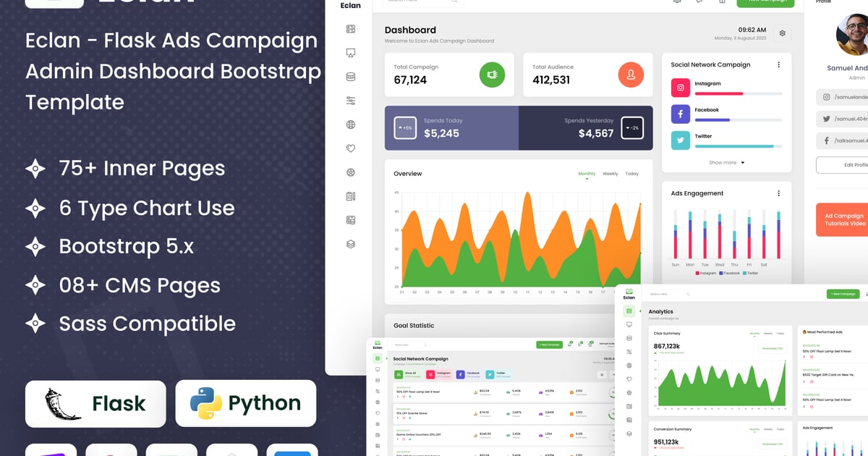The width and height of the screenshot is (868, 456).
Task: Select Twitter filter in Social Network Campaign window
Action: pyautogui.click(x=500, y=375)
